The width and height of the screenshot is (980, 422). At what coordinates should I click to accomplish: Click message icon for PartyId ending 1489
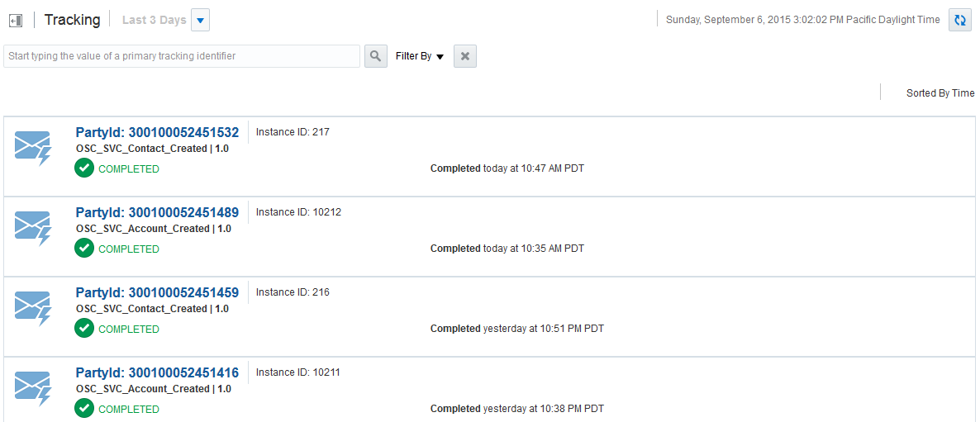32,229
